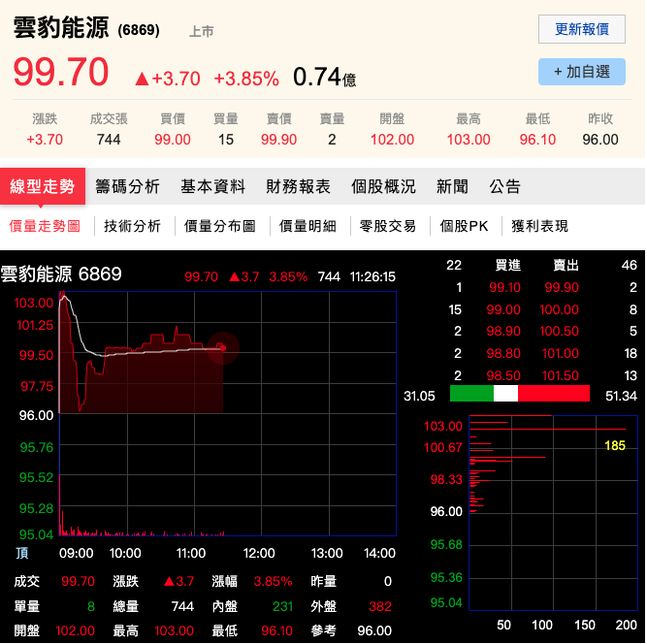Open 價量分布圖 sub-tab
This screenshot has width=647, height=644.
point(220,226)
